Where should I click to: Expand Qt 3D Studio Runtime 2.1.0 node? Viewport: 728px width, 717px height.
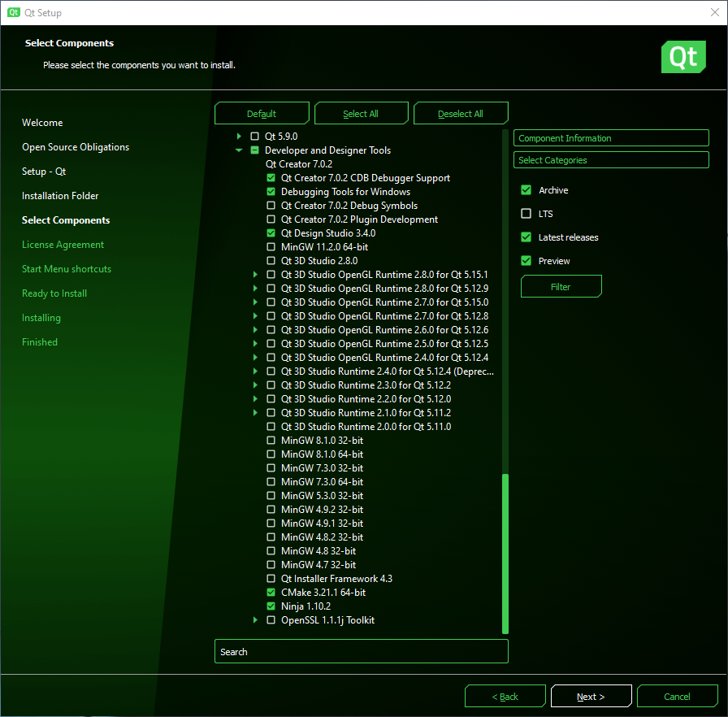click(x=255, y=413)
